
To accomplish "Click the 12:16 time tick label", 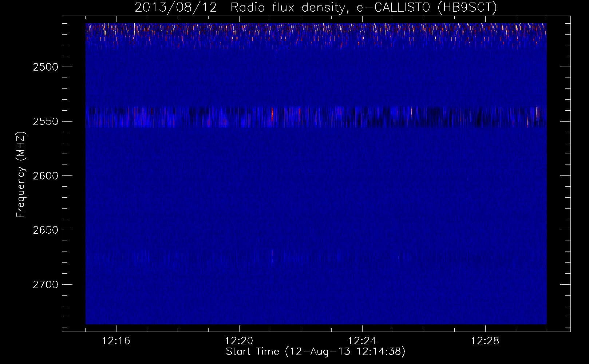I will point(116,341).
